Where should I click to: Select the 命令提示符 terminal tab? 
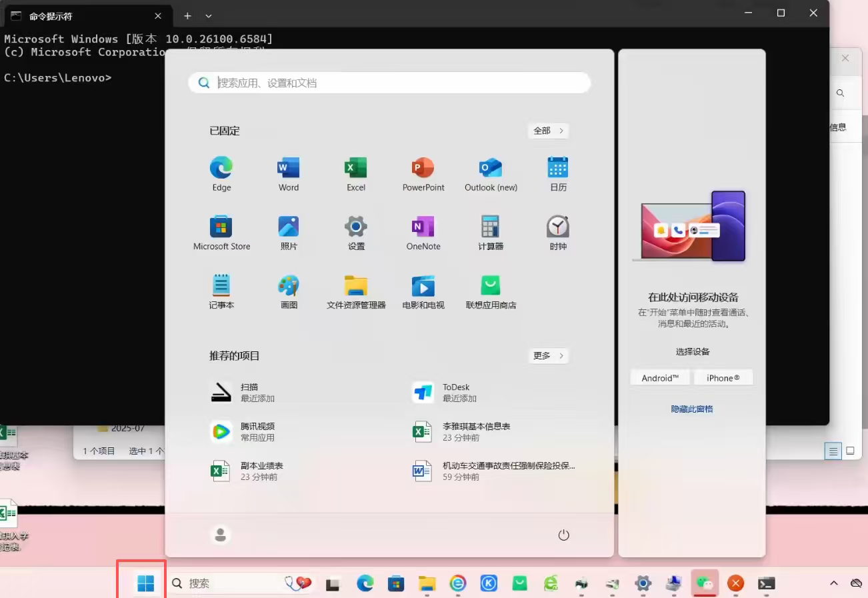tap(80, 15)
